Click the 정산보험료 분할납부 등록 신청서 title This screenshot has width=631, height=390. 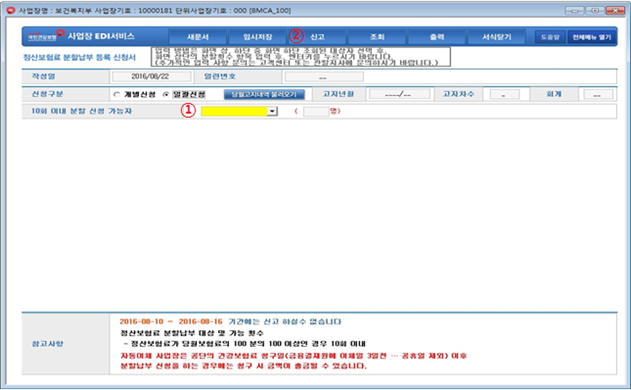[x=80, y=58]
